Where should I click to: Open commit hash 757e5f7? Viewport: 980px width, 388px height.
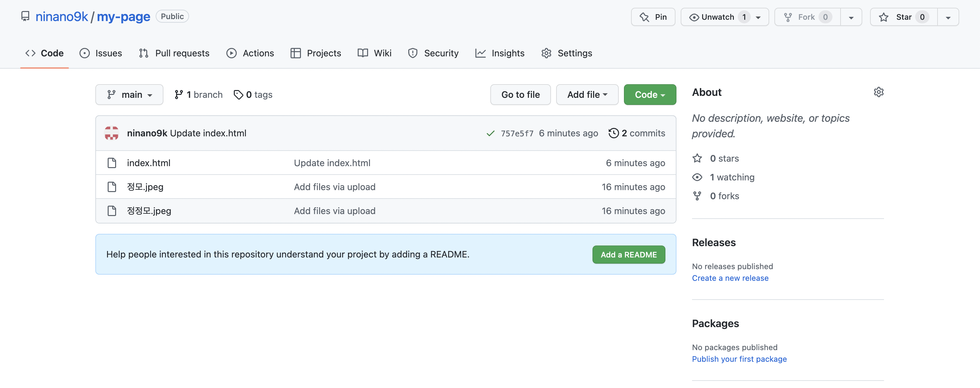(517, 133)
